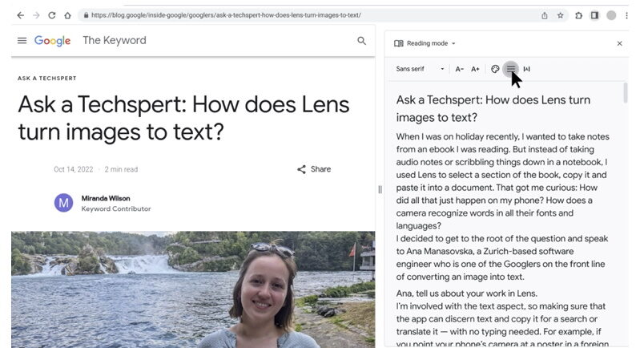
Task: Click the share icon in the address bar
Action: point(545,15)
